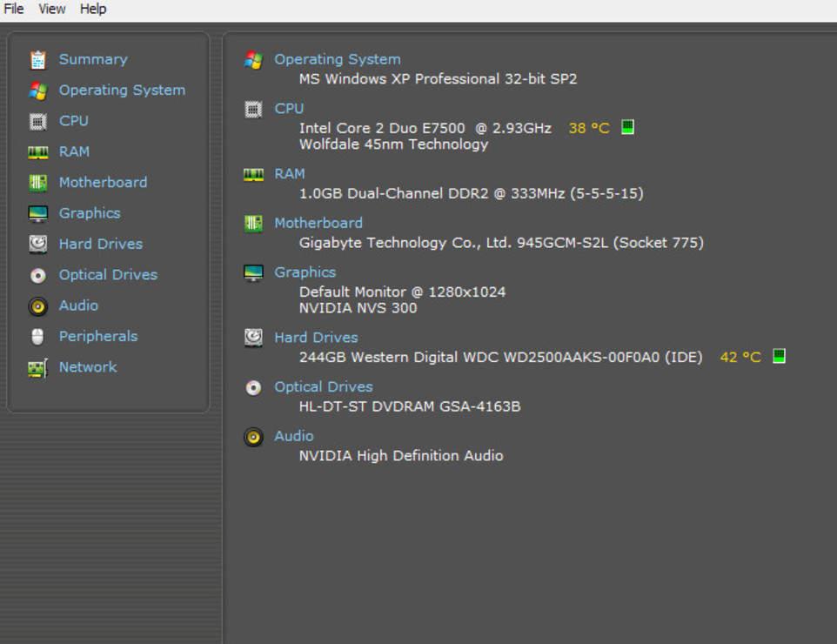Open the View menu
Screen dimensions: 837x644
click(52, 9)
